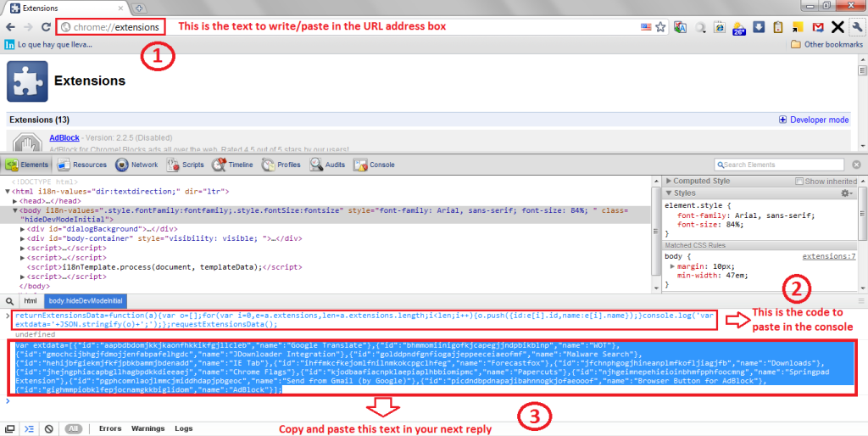The width and height of the screenshot is (868, 436).
Task: Open the Audits panel
Action: pyautogui.click(x=329, y=165)
